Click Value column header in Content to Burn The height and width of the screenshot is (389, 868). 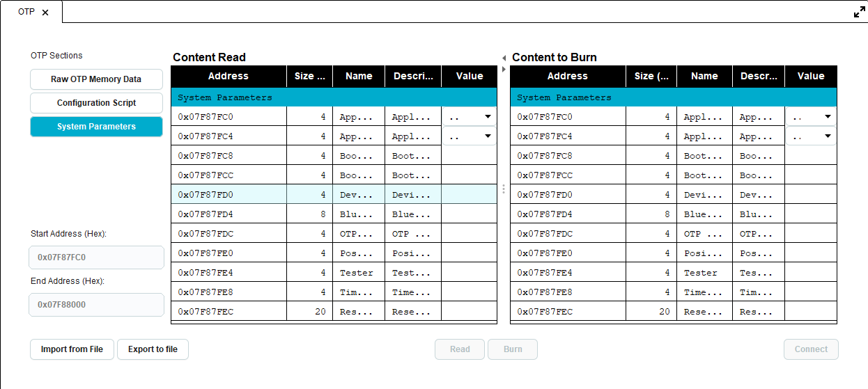(811, 76)
